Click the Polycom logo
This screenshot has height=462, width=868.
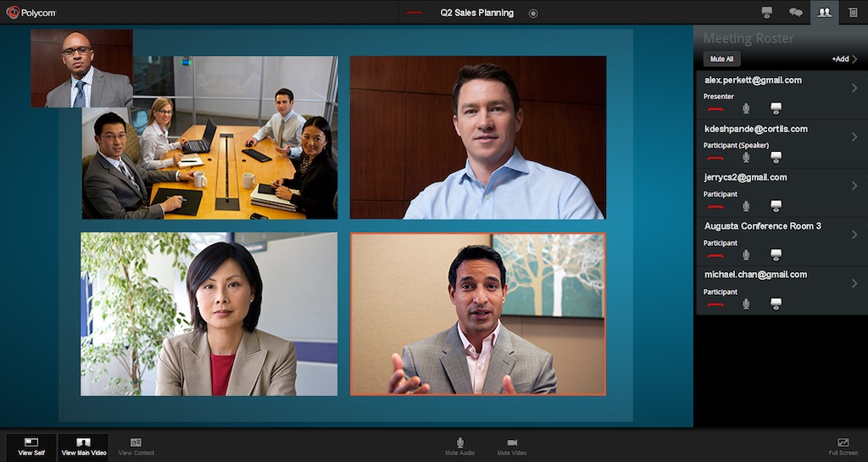coord(31,13)
